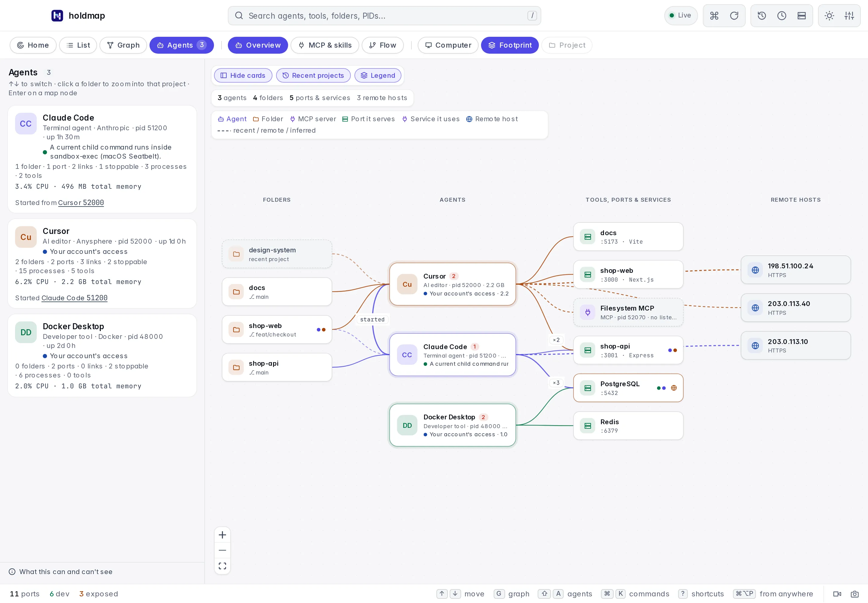The image size is (868, 603).
Task: Open the Cursor 52000 link
Action: coord(81,203)
